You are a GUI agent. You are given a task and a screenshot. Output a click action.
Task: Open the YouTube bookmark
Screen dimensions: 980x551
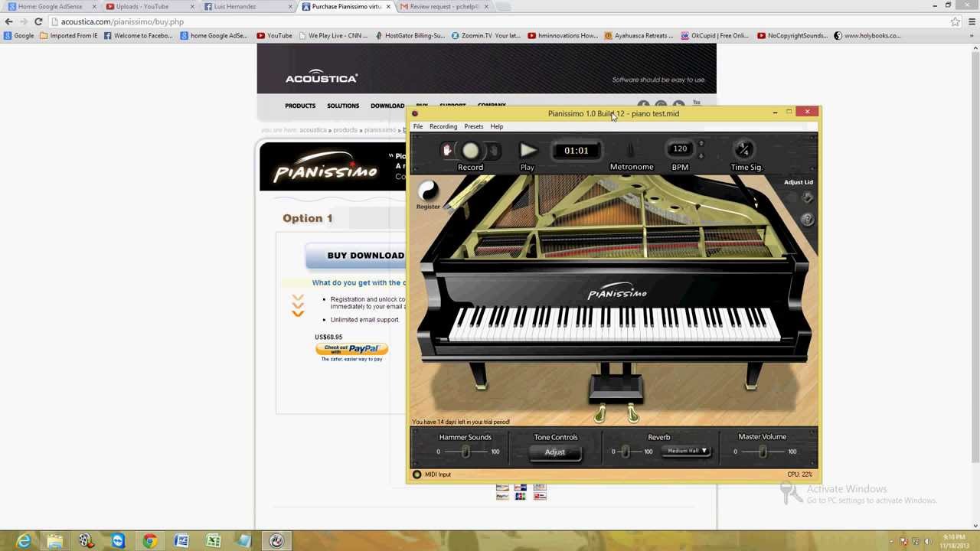pos(274,35)
